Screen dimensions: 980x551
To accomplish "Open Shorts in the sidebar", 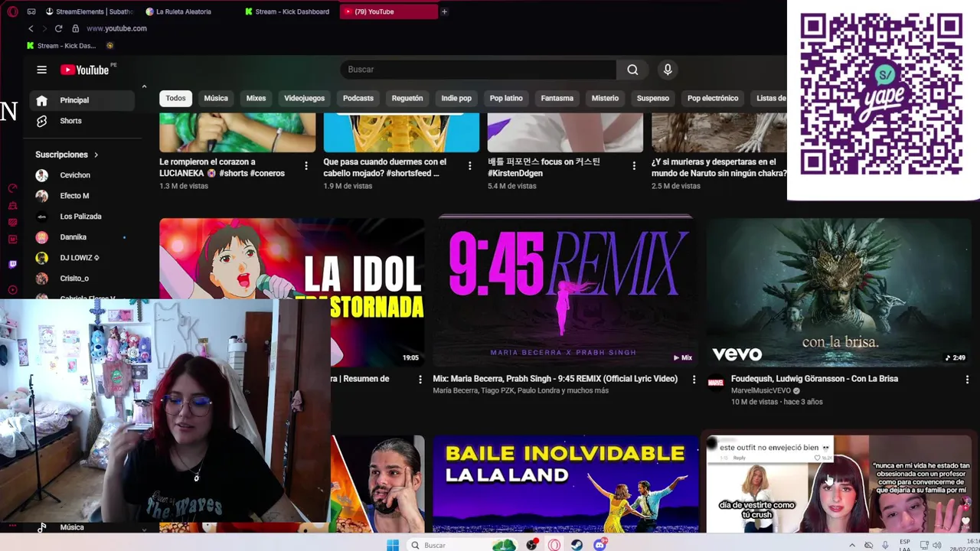I will tap(83, 121).
